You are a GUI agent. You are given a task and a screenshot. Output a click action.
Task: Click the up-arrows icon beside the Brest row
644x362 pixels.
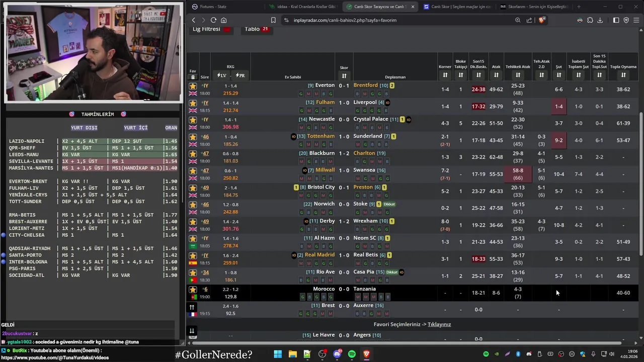click(x=192, y=307)
